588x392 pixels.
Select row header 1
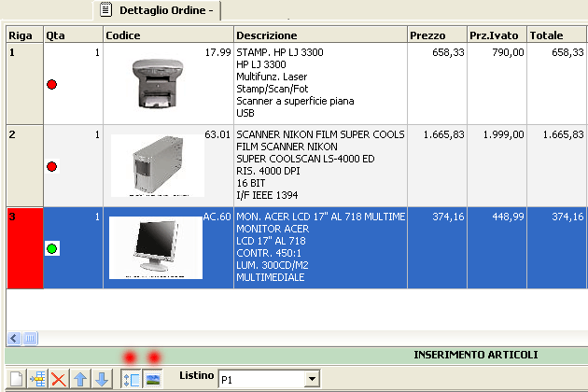coord(25,84)
